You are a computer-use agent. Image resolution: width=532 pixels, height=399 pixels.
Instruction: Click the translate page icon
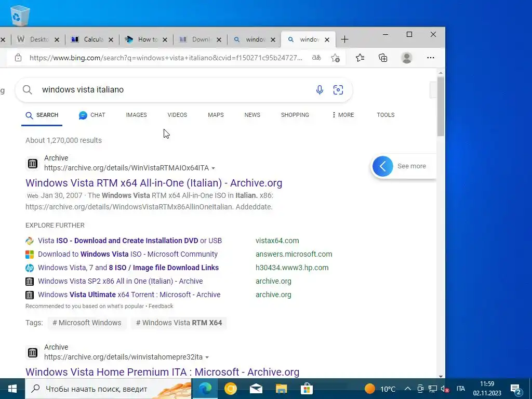click(x=316, y=58)
